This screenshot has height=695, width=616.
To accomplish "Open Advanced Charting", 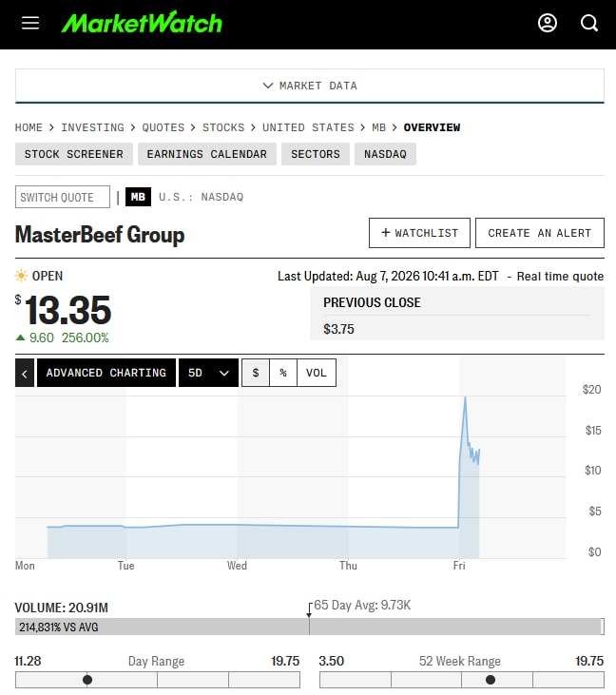I will (x=106, y=373).
